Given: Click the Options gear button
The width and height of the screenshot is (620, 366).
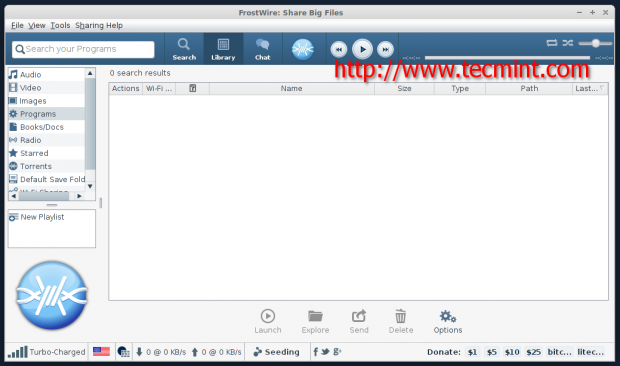Looking at the screenshot, I should 448,322.
